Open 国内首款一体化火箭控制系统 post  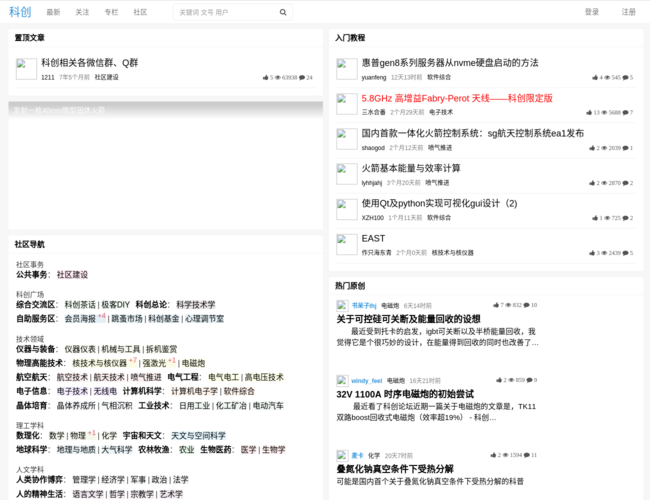[x=472, y=133]
